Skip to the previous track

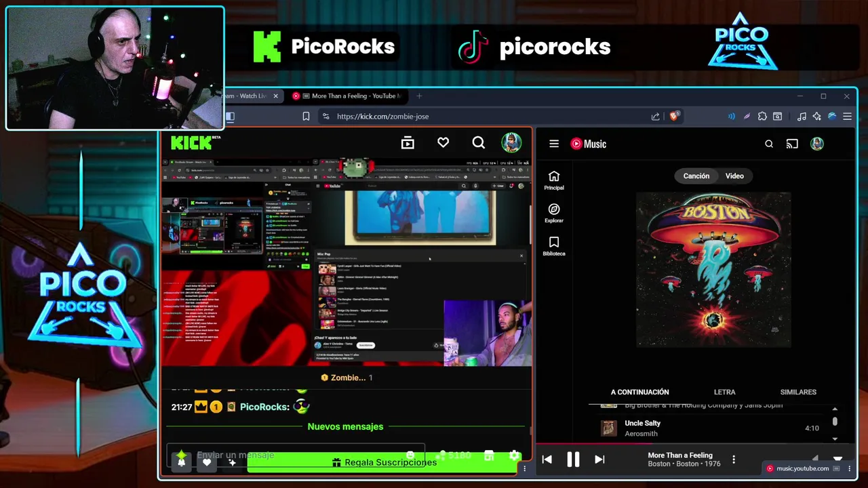point(547,460)
